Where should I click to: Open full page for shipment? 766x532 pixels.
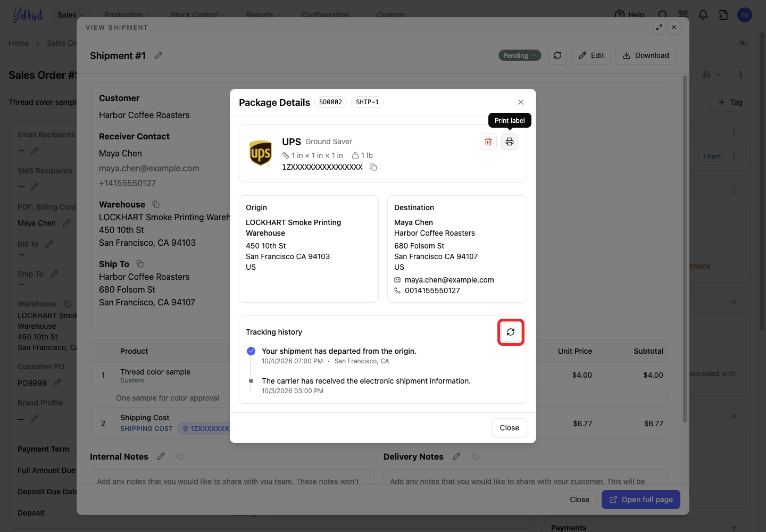(641, 500)
